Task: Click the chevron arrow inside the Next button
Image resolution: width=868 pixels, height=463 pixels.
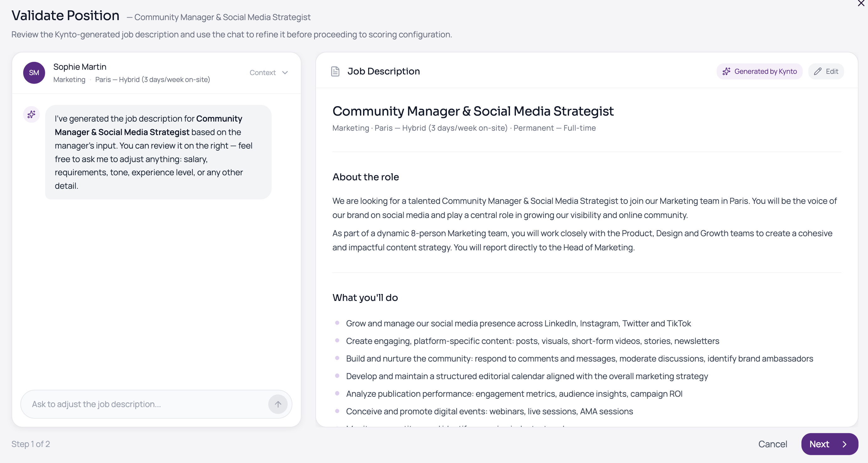Action: point(845,444)
